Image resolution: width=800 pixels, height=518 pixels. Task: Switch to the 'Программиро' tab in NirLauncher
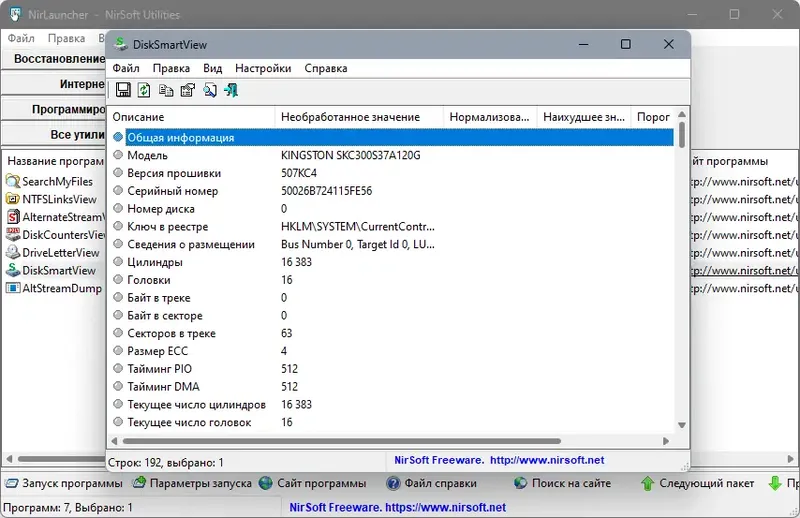(54, 109)
